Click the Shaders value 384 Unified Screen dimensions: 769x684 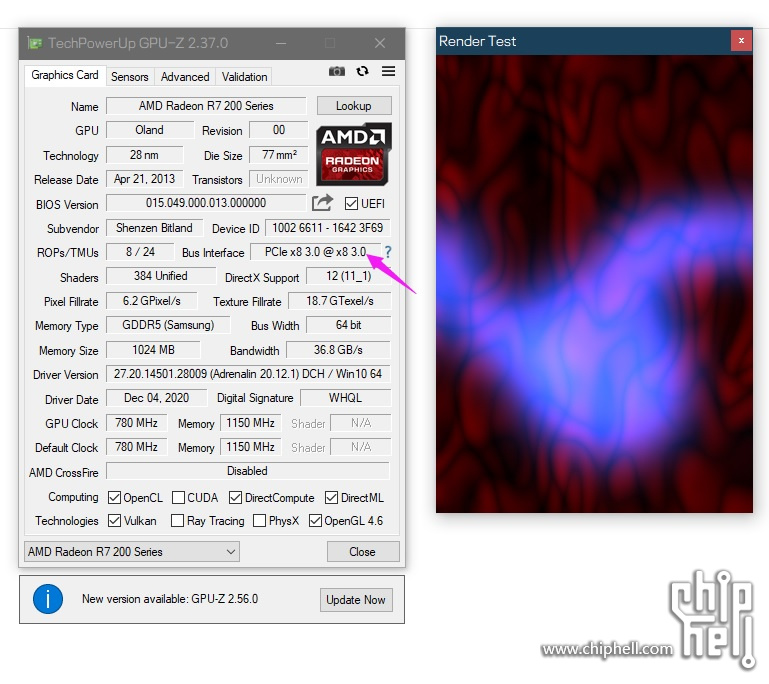pos(161,276)
